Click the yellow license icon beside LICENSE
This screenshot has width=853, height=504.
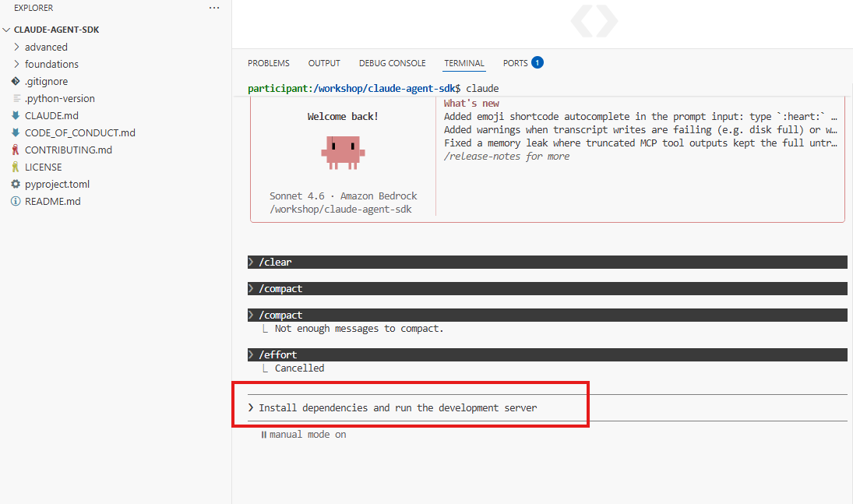[16, 167]
